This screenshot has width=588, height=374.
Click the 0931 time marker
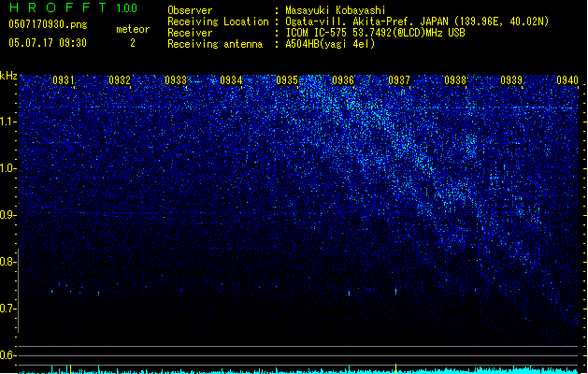(x=63, y=79)
